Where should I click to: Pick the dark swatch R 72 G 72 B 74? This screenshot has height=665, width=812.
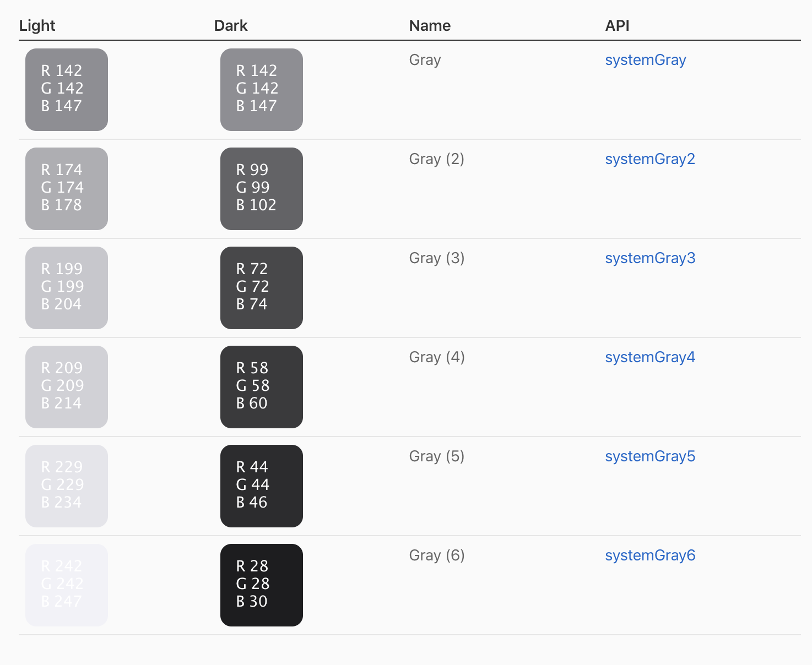[x=262, y=288]
